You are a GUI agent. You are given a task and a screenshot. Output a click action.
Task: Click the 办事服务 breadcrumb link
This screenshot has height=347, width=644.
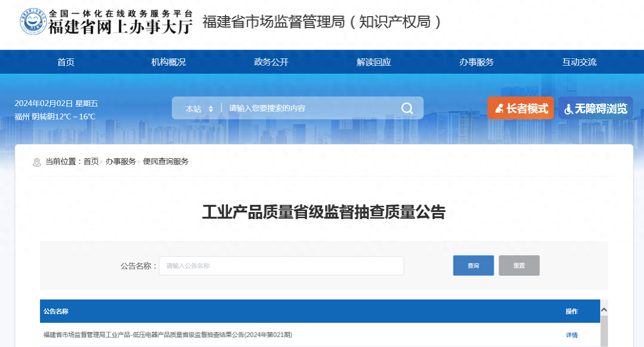pyautogui.click(x=120, y=162)
